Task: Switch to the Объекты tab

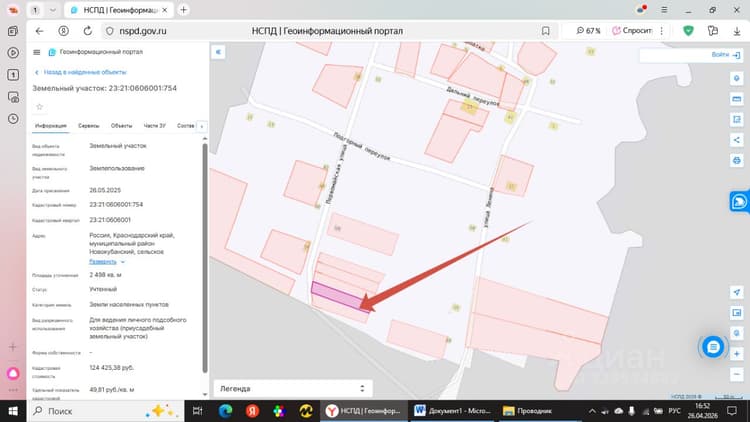Action: (x=121, y=126)
